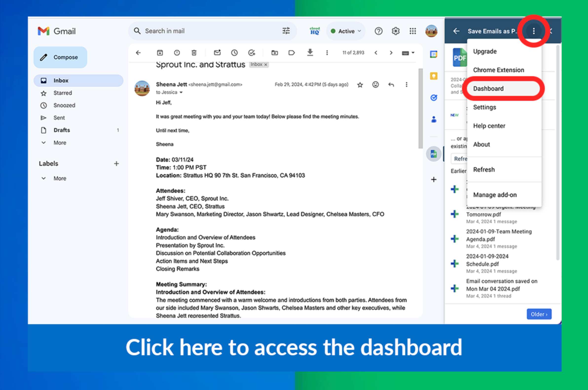Add emoji reaction to message
The width and height of the screenshot is (588, 390).
(375, 85)
